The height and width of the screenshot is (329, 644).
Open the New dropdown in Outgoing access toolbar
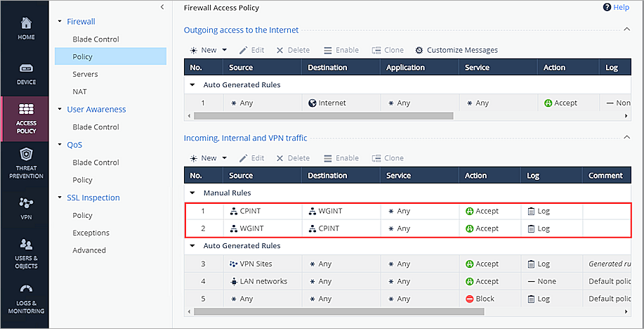(x=209, y=50)
